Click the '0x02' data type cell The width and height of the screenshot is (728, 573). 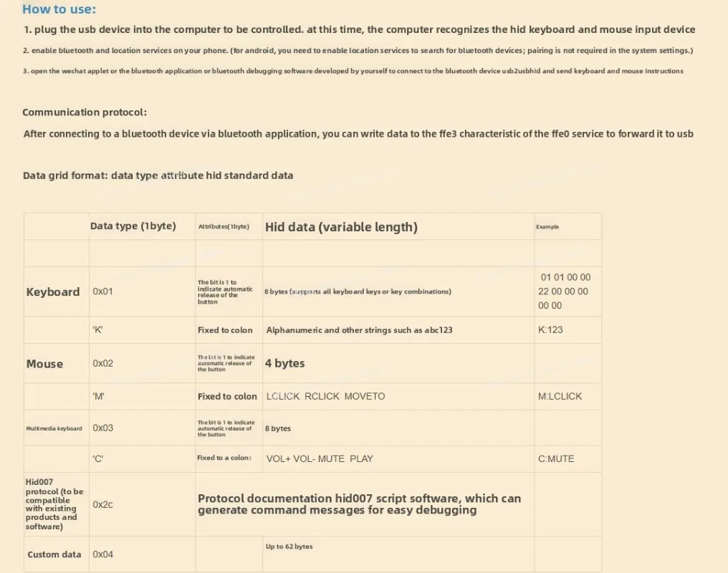[102, 363]
